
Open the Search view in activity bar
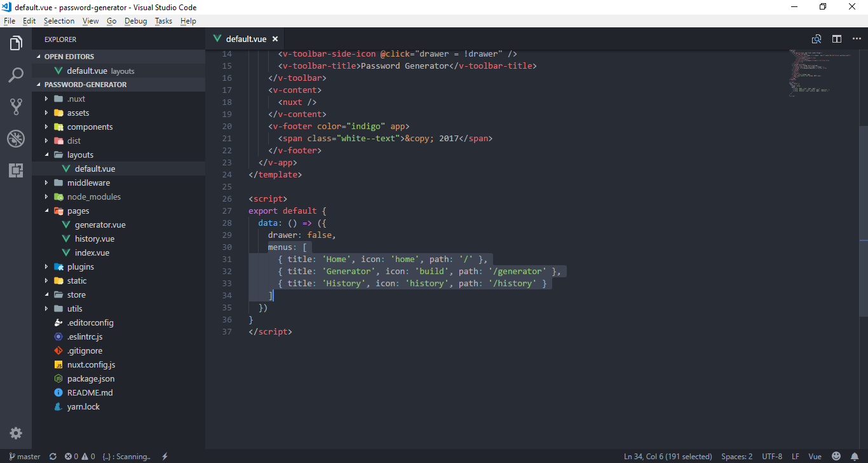[x=16, y=75]
